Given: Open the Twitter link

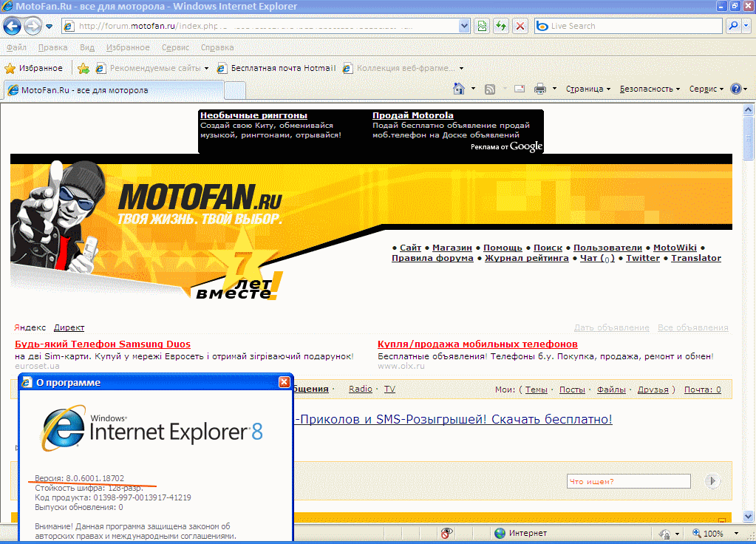Looking at the screenshot, I should pyautogui.click(x=643, y=258).
